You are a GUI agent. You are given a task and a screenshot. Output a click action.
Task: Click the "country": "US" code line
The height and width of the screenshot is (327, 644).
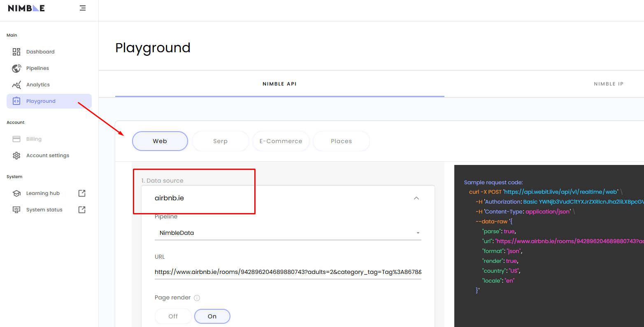pos(502,271)
